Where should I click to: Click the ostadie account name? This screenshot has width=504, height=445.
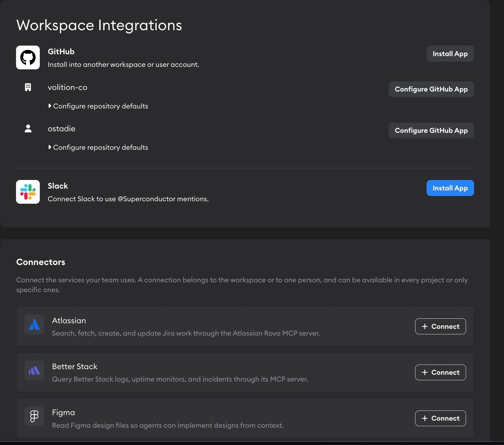61,129
